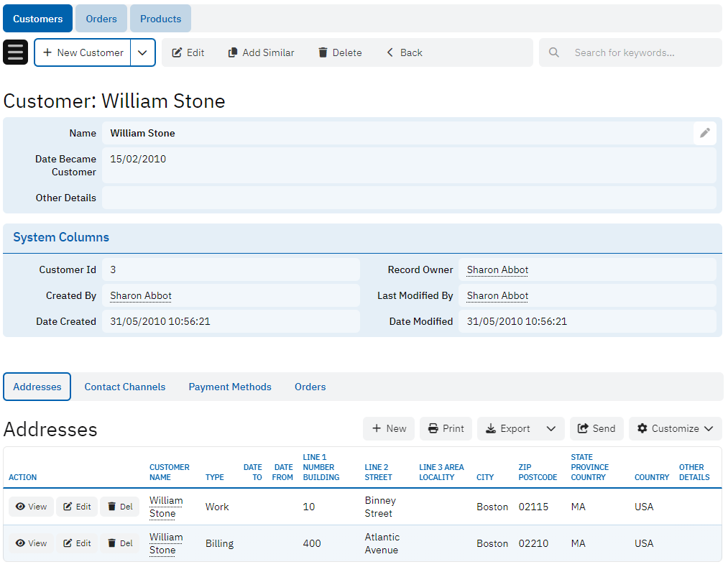Click the Back button
This screenshot has width=728, height=567.
404,52
